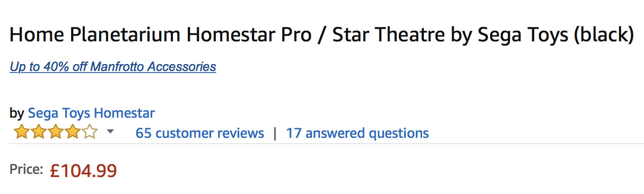644x194 pixels.
Task: Expand the star rating breakdown arrow
Action: 110,132
